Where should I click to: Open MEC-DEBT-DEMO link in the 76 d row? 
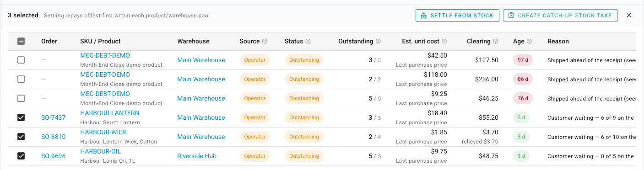click(105, 94)
